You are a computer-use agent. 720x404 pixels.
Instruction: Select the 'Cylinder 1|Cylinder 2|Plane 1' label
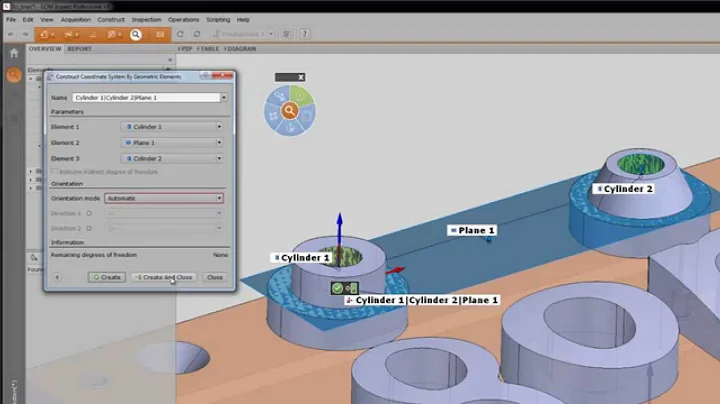[x=422, y=300]
